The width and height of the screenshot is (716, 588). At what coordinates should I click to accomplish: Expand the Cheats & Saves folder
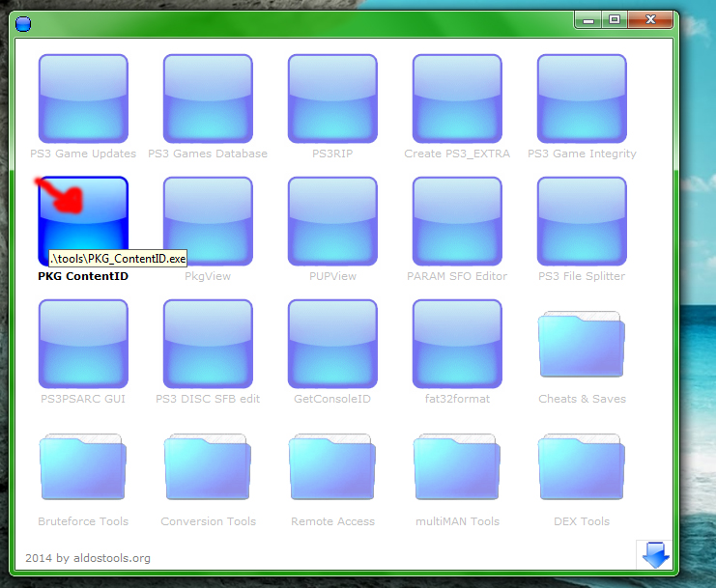click(x=582, y=350)
